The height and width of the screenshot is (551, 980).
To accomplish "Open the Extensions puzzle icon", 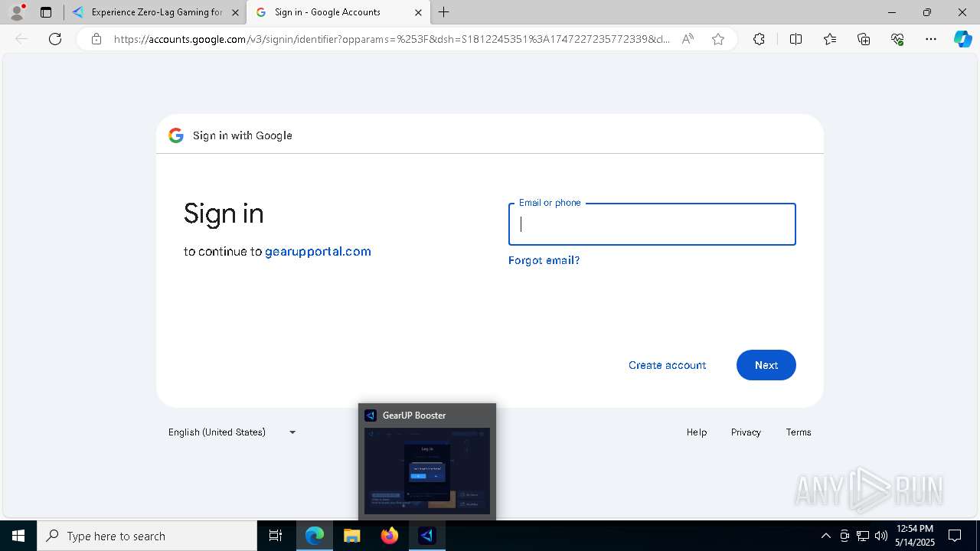I will (x=759, y=39).
